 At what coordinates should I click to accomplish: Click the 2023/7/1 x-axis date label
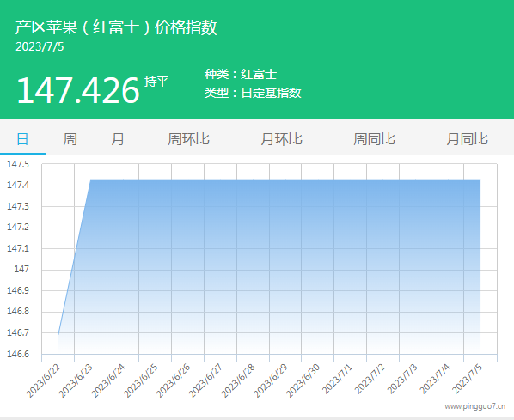(337, 379)
